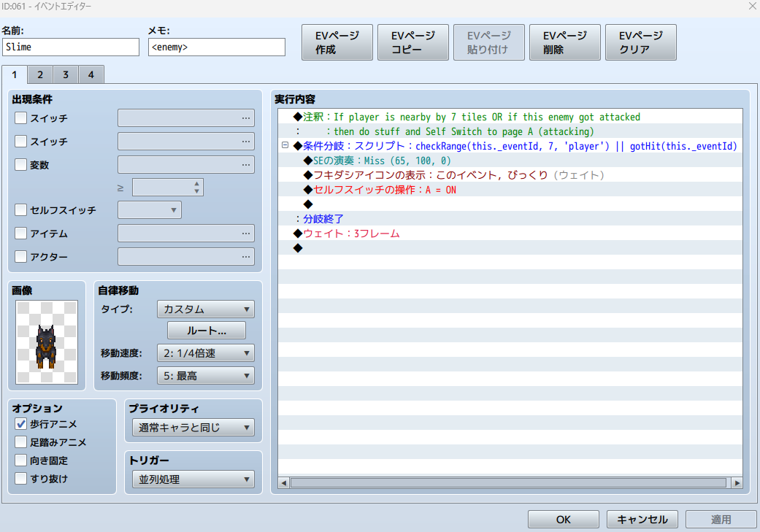Open the プライオリティ dropdown
The image size is (760, 532).
(x=193, y=427)
